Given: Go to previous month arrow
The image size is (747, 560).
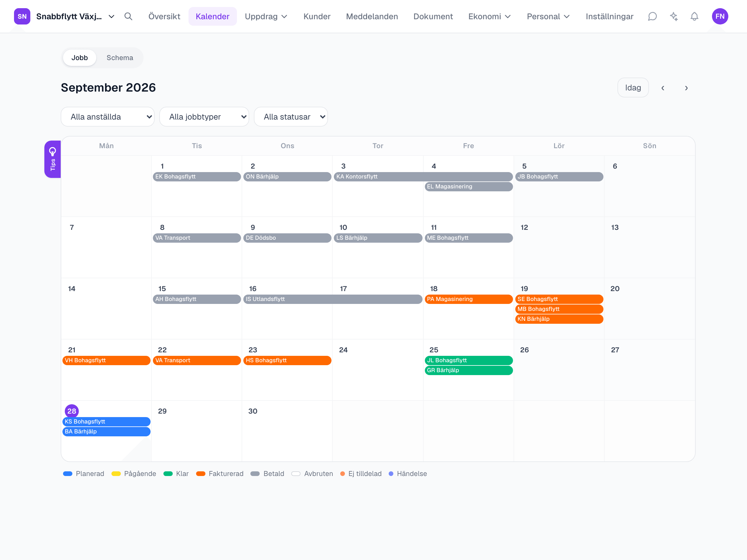Looking at the screenshot, I should click(663, 88).
